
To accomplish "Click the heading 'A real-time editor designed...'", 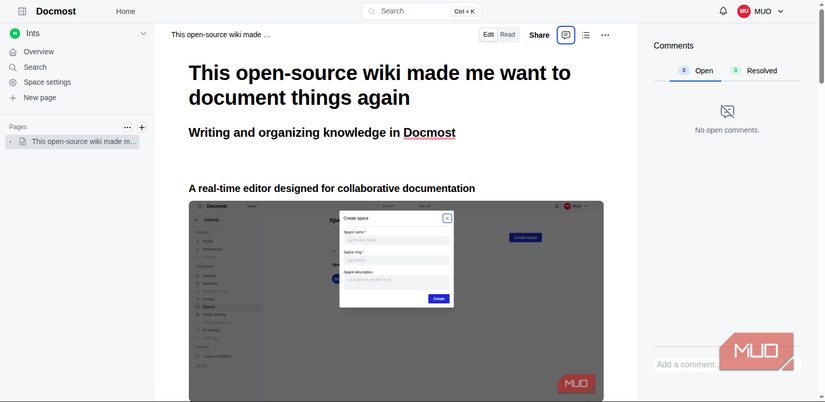I will 331,188.
